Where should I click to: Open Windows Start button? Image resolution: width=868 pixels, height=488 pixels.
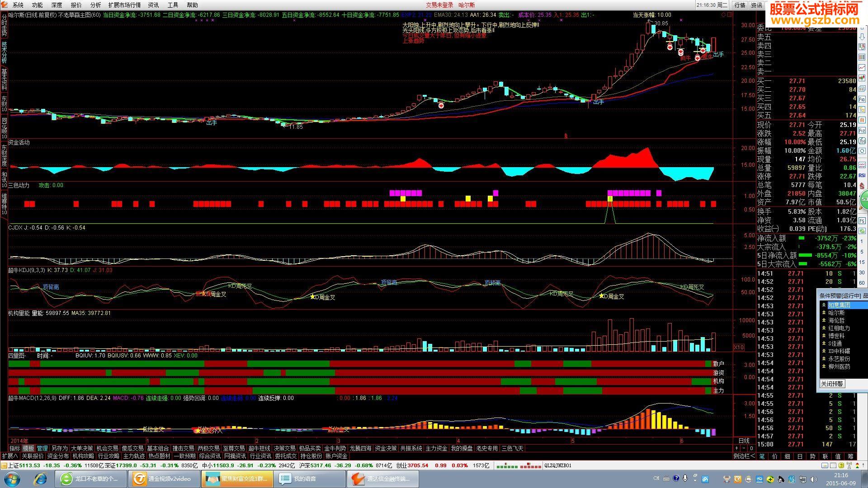[11, 479]
